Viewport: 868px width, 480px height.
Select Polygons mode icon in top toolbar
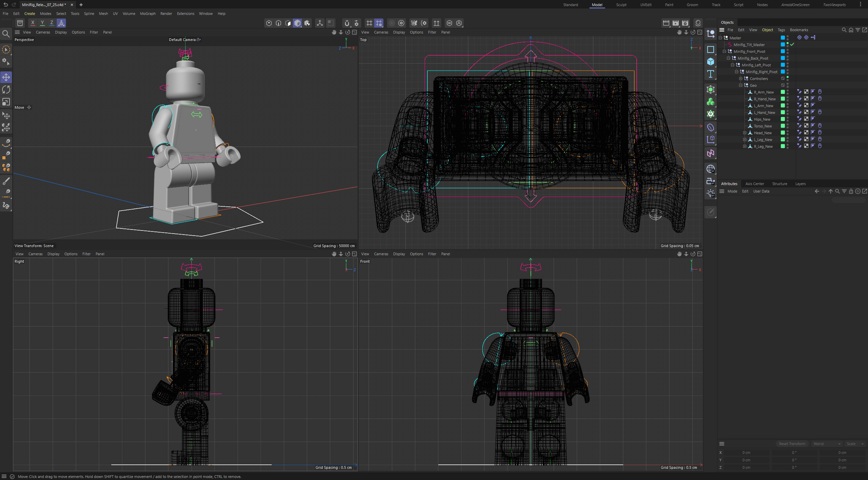(288, 23)
